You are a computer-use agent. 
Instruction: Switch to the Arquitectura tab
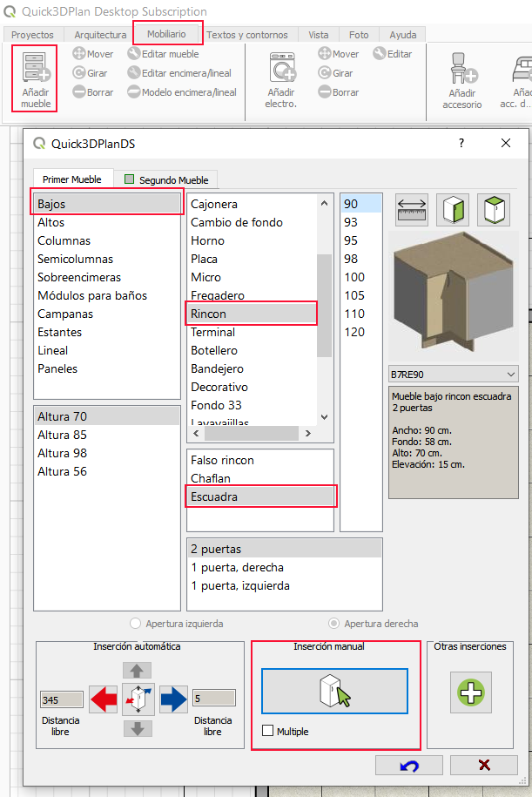click(100, 35)
